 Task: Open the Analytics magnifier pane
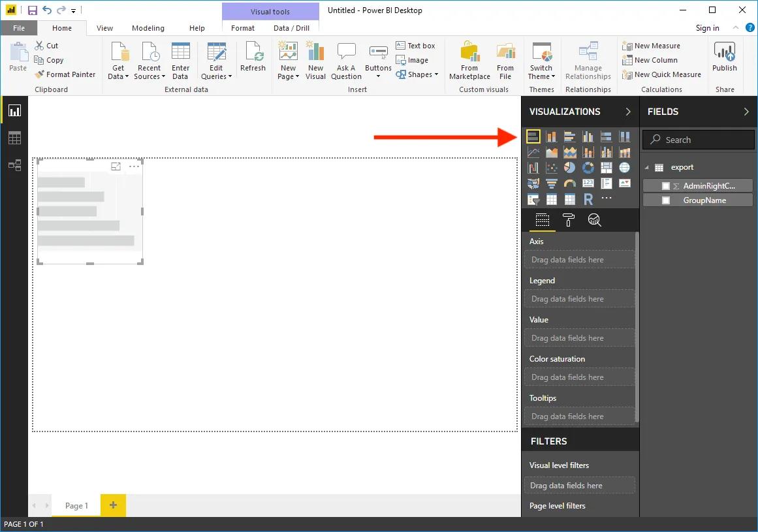(594, 221)
